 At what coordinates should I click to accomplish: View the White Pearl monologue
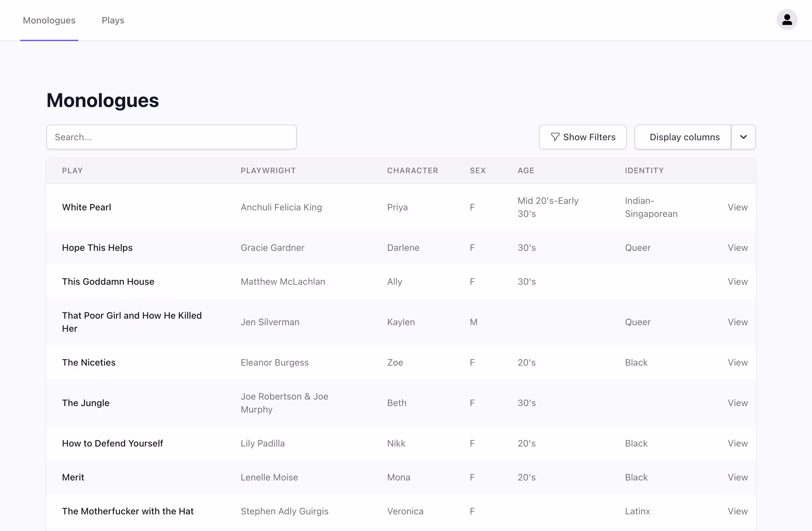[737, 207]
